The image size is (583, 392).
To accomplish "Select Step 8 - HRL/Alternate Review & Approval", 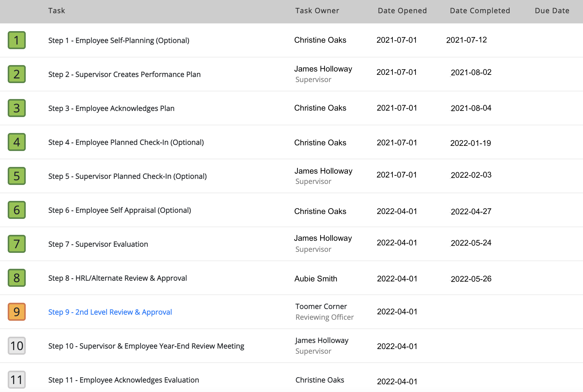I will tap(117, 278).
